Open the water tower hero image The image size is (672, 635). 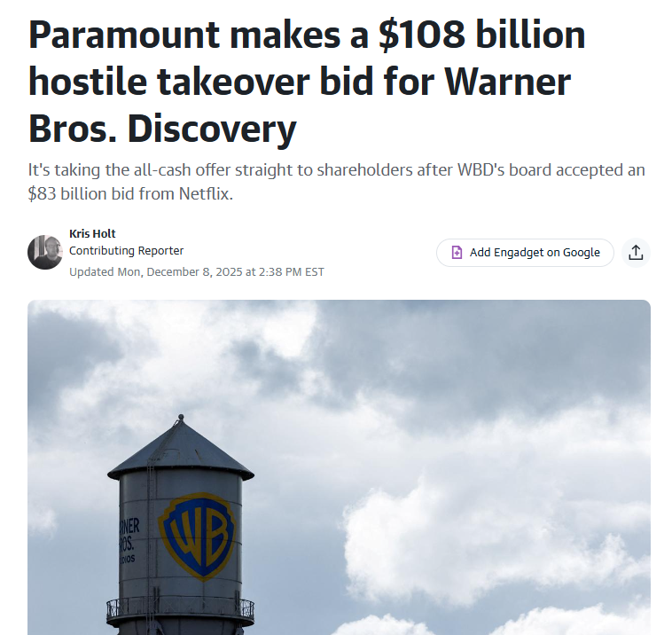(339, 467)
